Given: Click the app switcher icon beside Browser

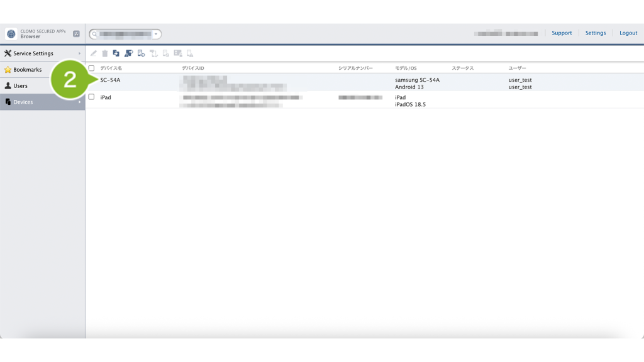Looking at the screenshot, I should tap(76, 34).
